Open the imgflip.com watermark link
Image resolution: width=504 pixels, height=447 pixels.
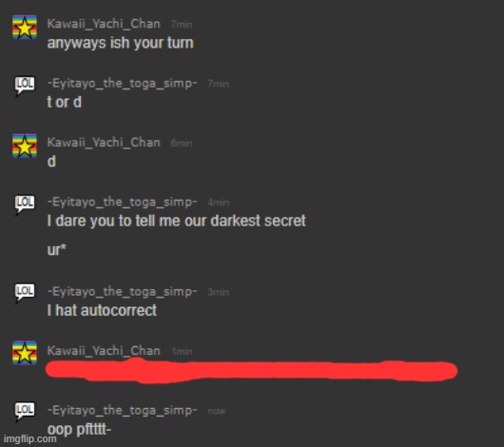(29, 439)
